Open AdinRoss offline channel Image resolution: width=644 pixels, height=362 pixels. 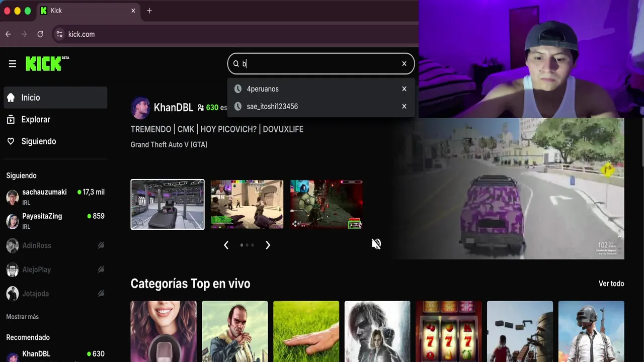[x=55, y=245]
